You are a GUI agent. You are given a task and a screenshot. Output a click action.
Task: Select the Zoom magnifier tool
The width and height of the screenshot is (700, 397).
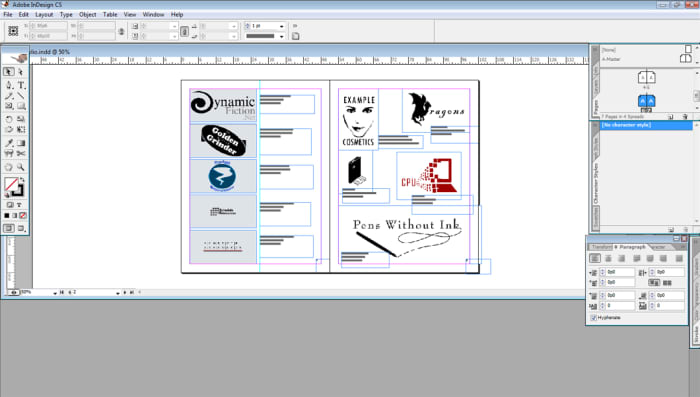(x=21, y=167)
